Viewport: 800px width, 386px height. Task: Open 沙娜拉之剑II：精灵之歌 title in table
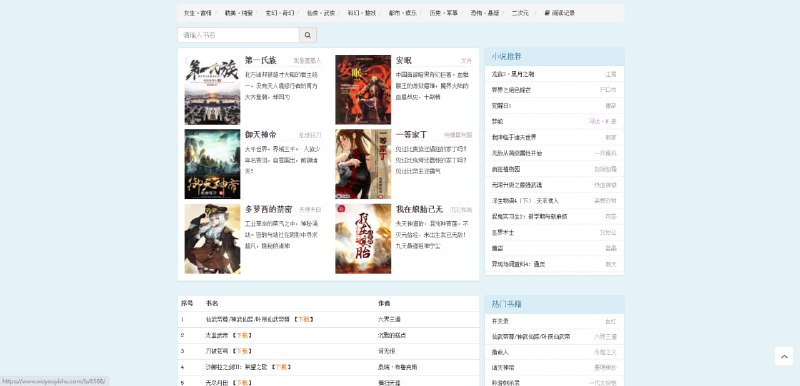(x=237, y=367)
